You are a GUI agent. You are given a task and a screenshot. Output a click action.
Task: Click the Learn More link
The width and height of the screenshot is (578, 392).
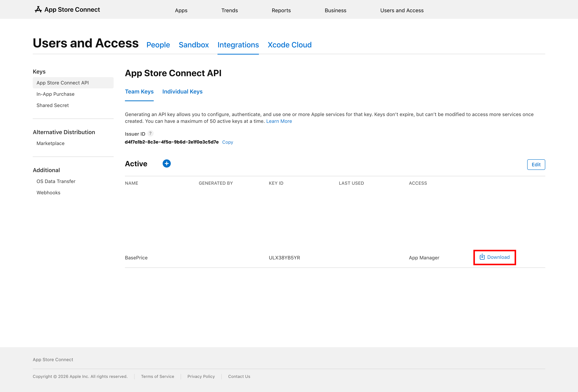point(279,121)
